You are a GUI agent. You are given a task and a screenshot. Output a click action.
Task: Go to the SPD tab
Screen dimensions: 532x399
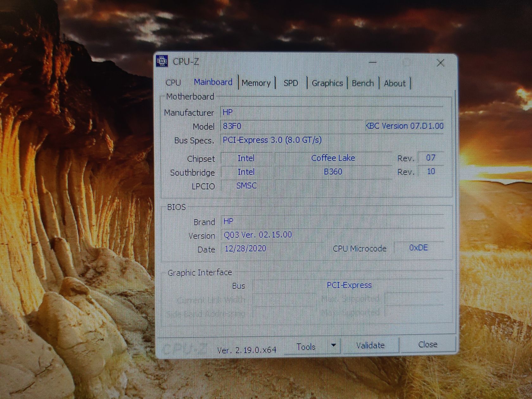pyautogui.click(x=291, y=83)
